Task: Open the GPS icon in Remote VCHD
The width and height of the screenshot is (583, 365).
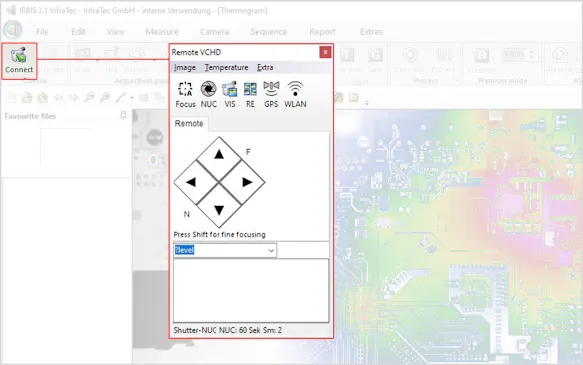Action: [x=271, y=95]
